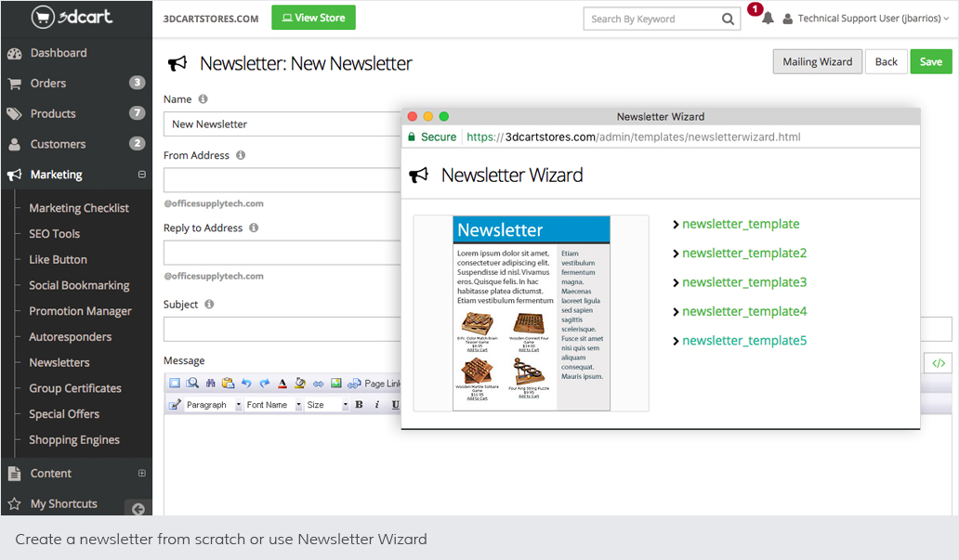Click the Mailing Wizard button

[817, 61]
